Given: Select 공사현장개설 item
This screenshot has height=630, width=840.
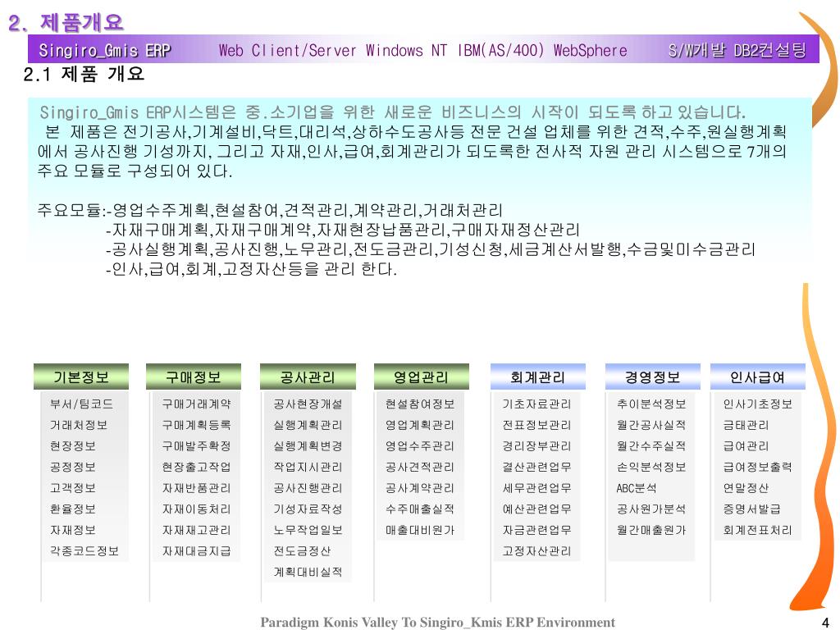Looking at the screenshot, I should tap(308, 404).
